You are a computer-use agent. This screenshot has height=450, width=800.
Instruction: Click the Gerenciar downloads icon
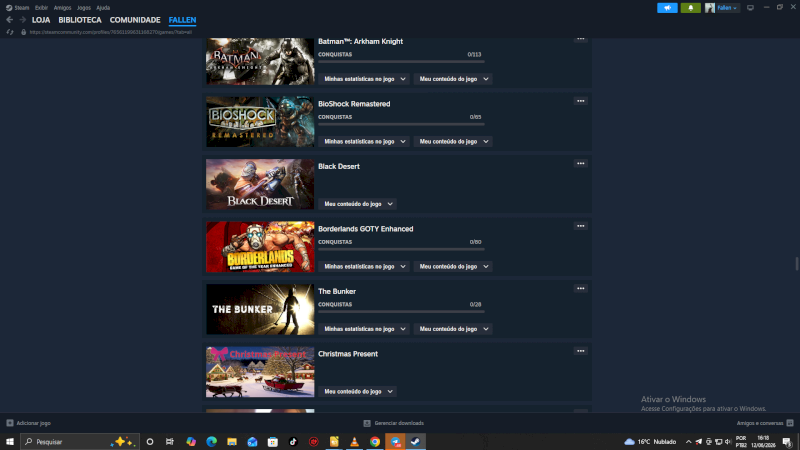367,423
